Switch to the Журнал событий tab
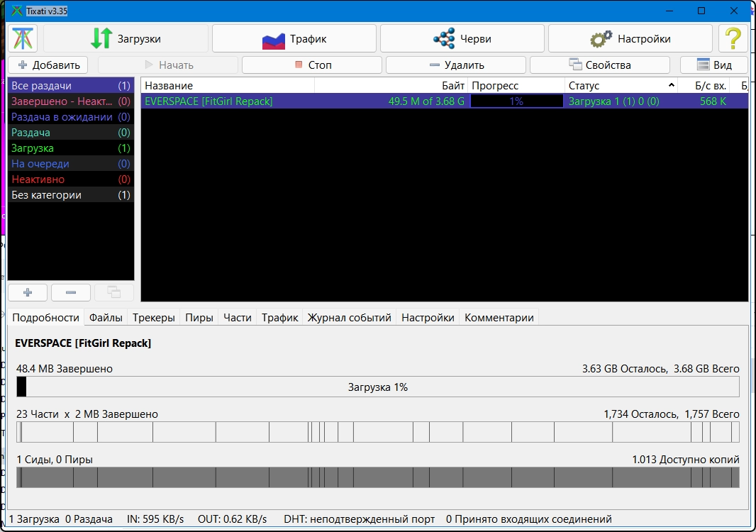 coord(349,318)
